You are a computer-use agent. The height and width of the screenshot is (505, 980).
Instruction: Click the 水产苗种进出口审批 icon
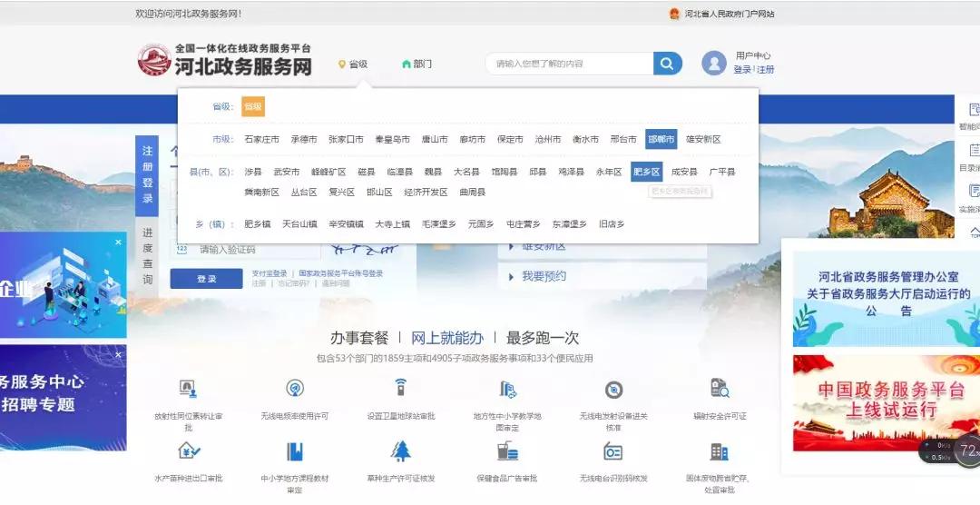pos(189,451)
